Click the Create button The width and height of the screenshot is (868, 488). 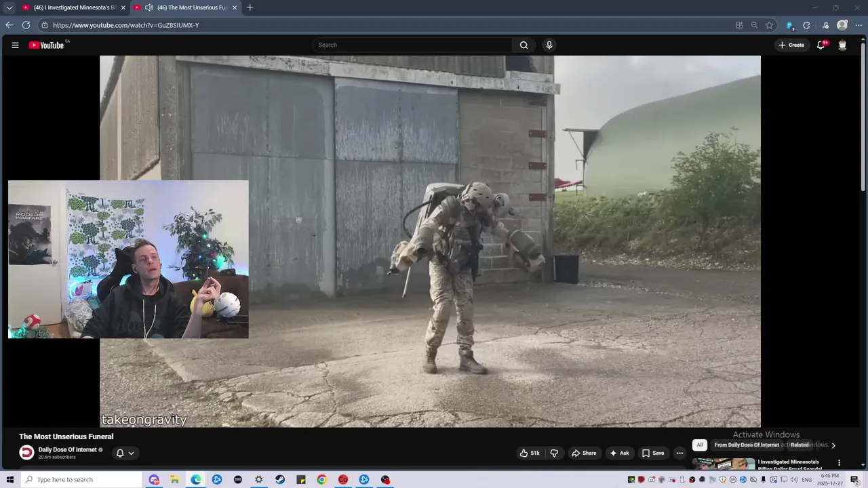791,45
